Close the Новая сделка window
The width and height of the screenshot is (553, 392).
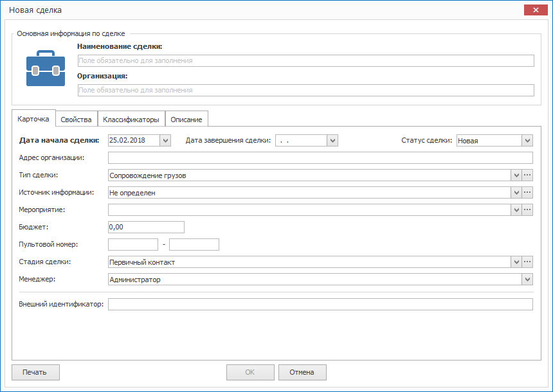[536, 10]
